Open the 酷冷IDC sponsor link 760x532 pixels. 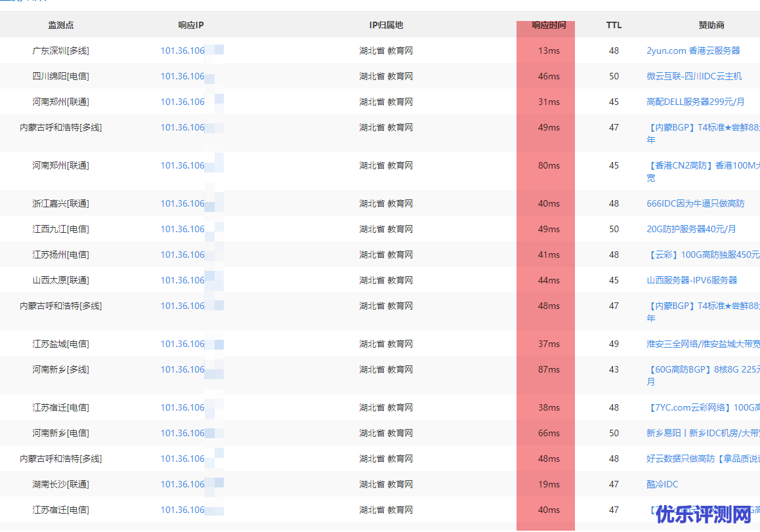(x=662, y=484)
